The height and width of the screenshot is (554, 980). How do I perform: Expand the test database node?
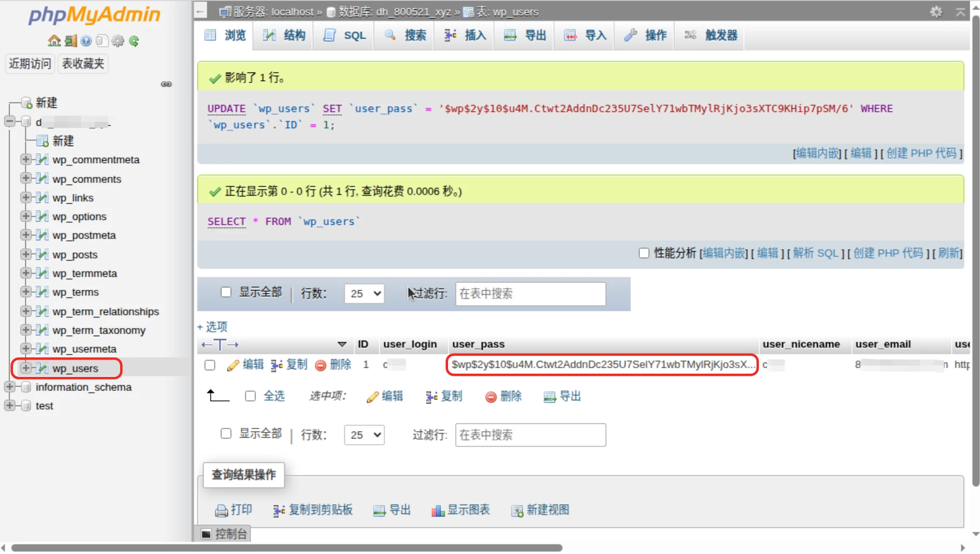pos(9,406)
